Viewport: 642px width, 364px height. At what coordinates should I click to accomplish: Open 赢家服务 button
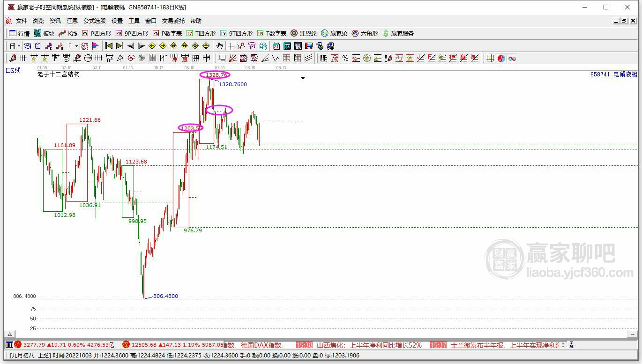pyautogui.click(x=398, y=33)
